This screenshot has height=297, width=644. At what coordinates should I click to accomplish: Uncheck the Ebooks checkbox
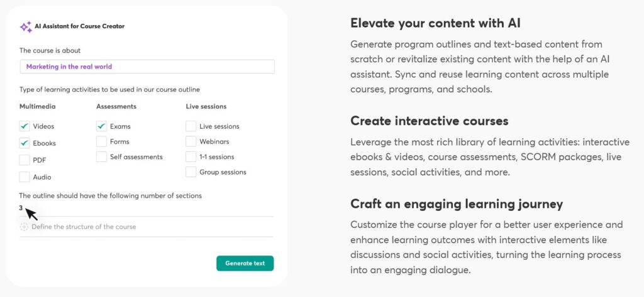click(x=25, y=143)
